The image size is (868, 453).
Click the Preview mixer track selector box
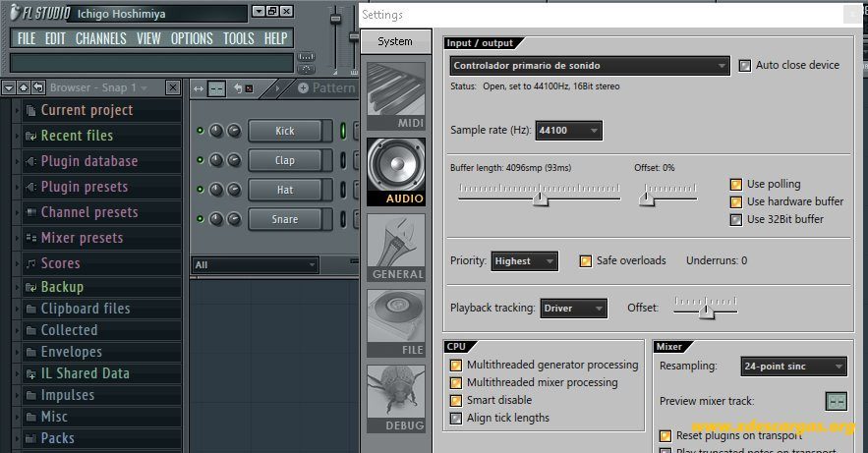836,401
